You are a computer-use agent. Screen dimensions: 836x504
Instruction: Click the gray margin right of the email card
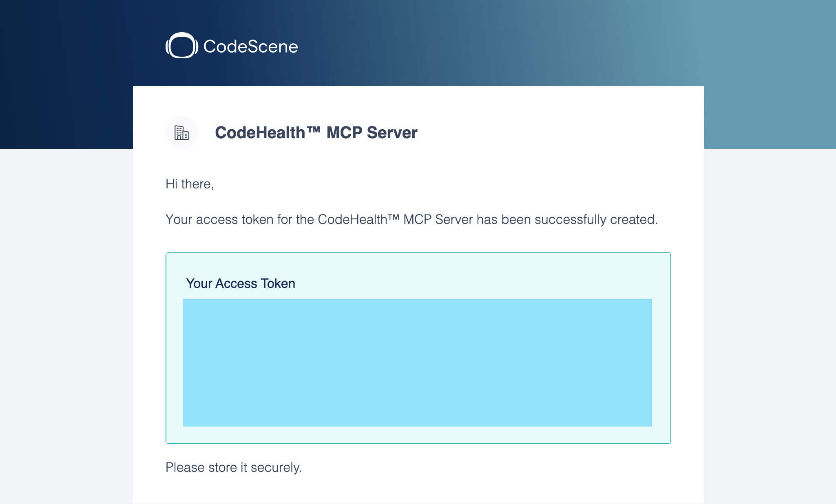pyautogui.click(x=770, y=326)
